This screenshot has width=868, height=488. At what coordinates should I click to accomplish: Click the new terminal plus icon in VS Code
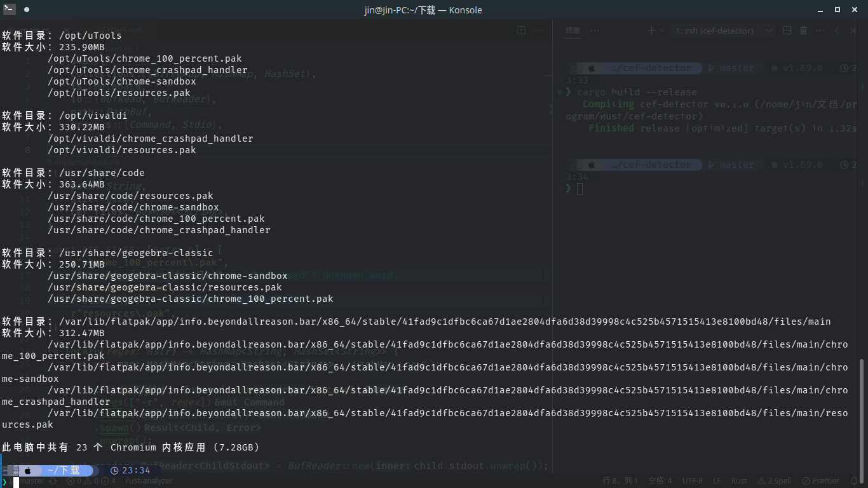pyautogui.click(x=651, y=30)
